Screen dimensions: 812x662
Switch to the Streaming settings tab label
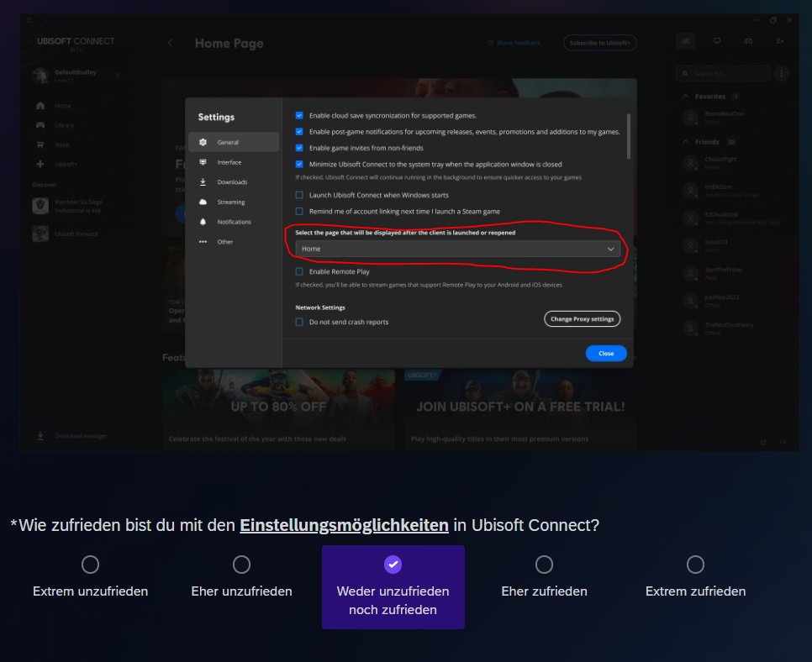click(x=231, y=202)
